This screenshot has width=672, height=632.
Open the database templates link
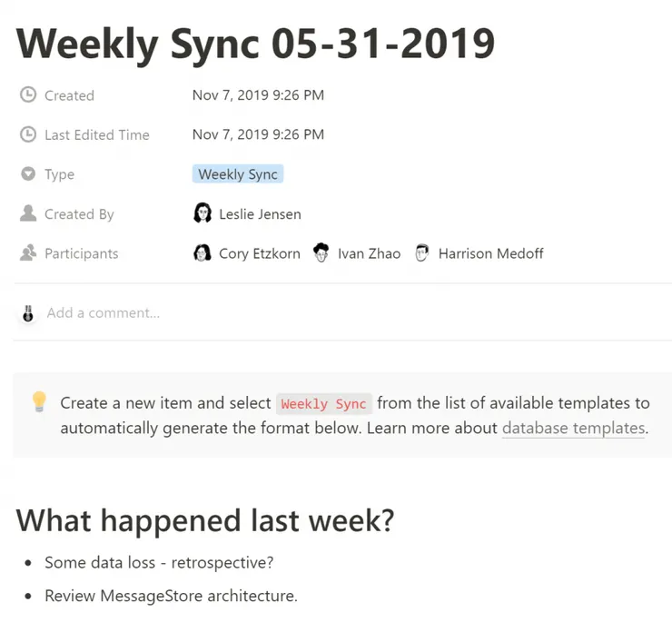[574, 428]
